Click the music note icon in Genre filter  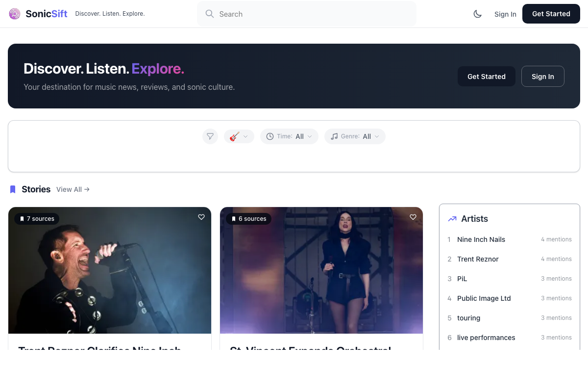[x=334, y=136]
